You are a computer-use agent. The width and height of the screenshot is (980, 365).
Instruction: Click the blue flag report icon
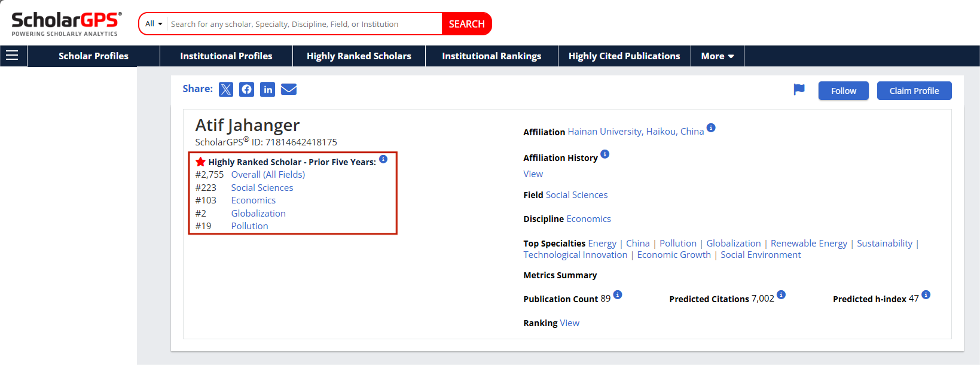[799, 90]
